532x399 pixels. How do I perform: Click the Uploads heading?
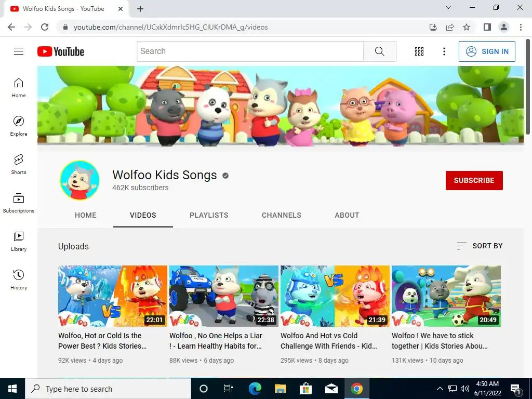pos(73,246)
